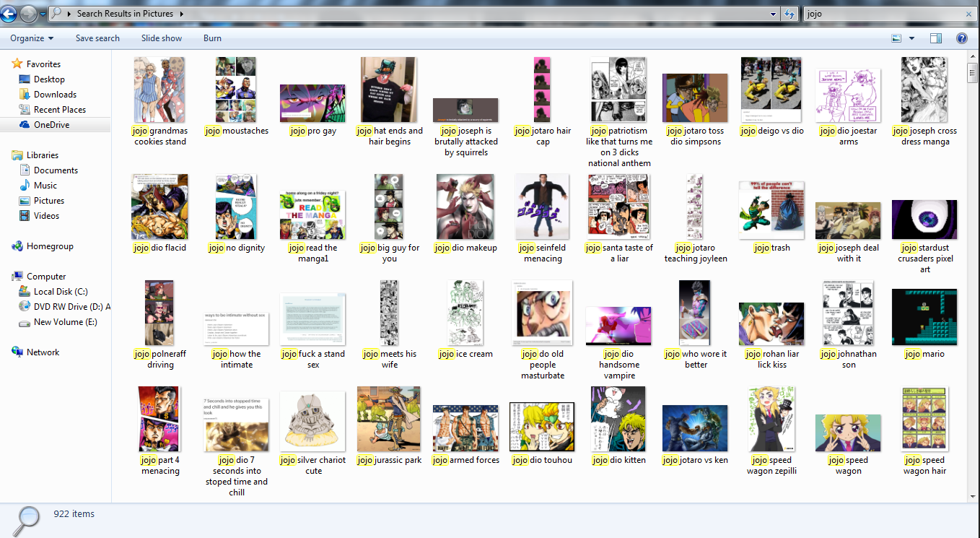The image size is (980, 538).
Task: Open the OneDrive cloud icon in Favorites
Action: [24, 125]
